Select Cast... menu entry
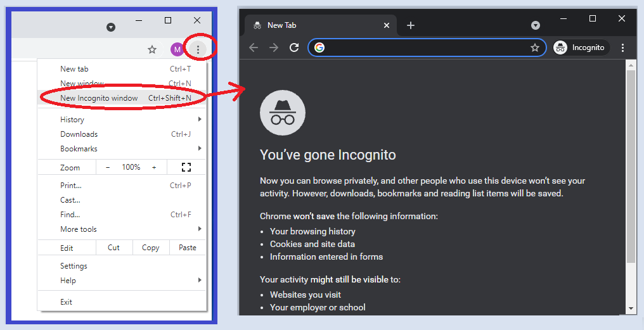 click(122, 200)
